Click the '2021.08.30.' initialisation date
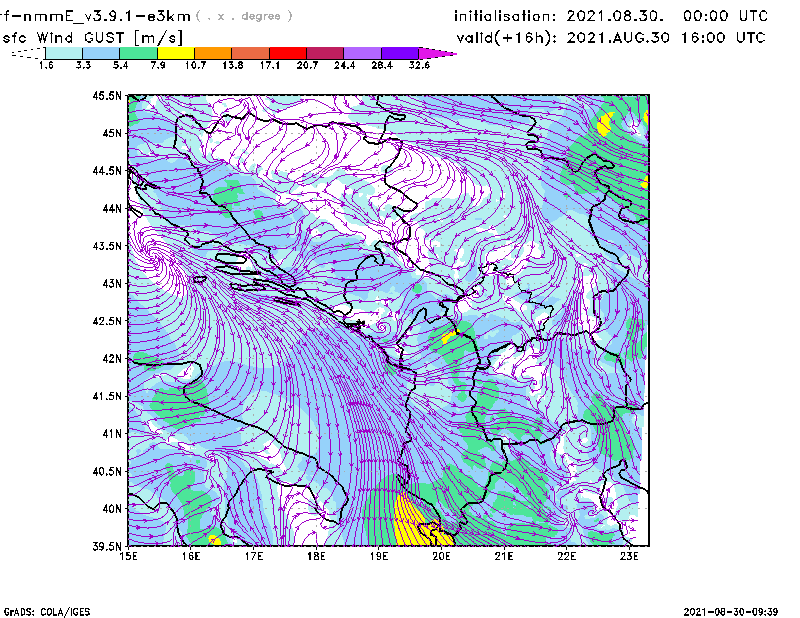The image size is (800, 618). coord(615,16)
